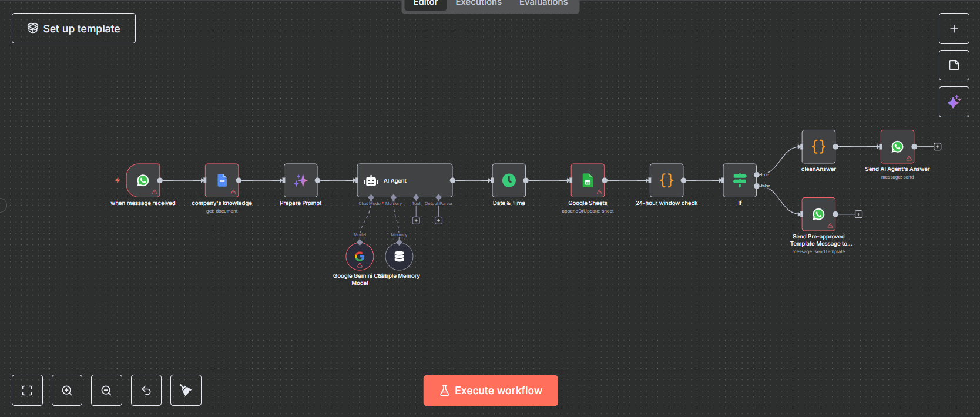Add a Tool to the AI Agent
The image size is (980, 417).
(416, 221)
